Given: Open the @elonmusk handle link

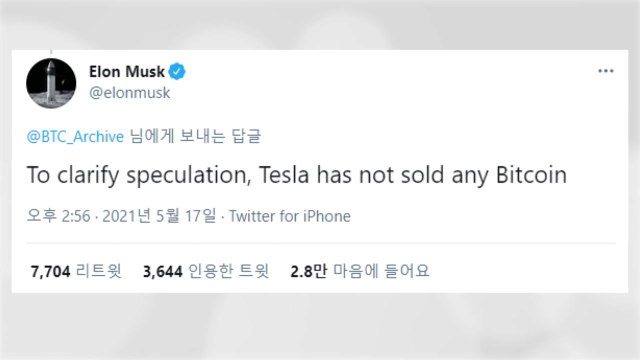Looking at the screenshot, I should click(x=129, y=93).
